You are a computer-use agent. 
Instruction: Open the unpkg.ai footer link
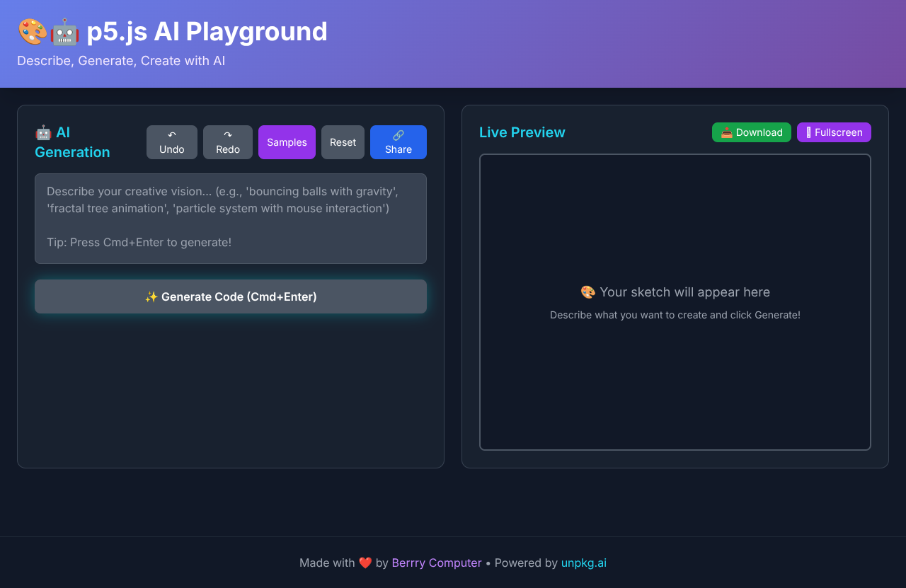tap(583, 563)
